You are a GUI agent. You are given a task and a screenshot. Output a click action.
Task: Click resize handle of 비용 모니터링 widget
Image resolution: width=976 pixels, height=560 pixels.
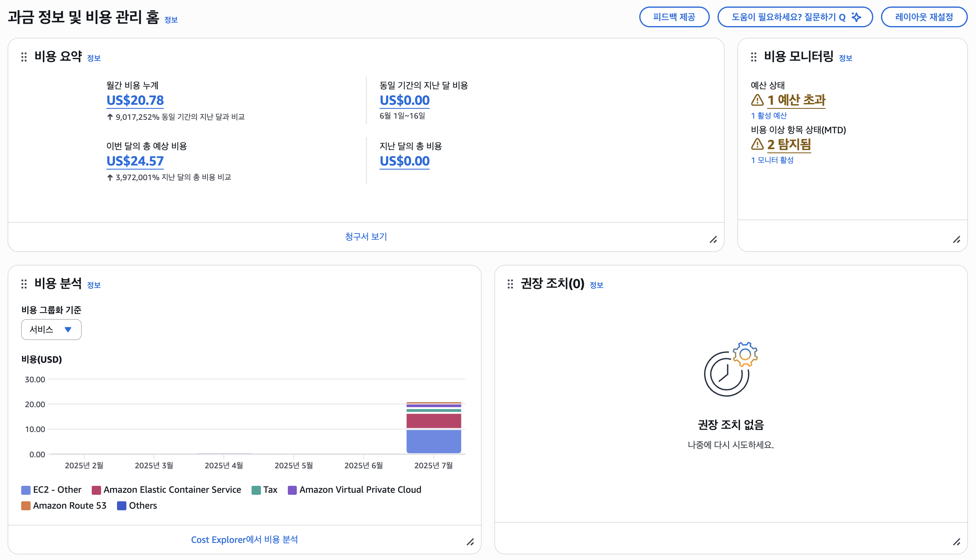click(x=956, y=240)
